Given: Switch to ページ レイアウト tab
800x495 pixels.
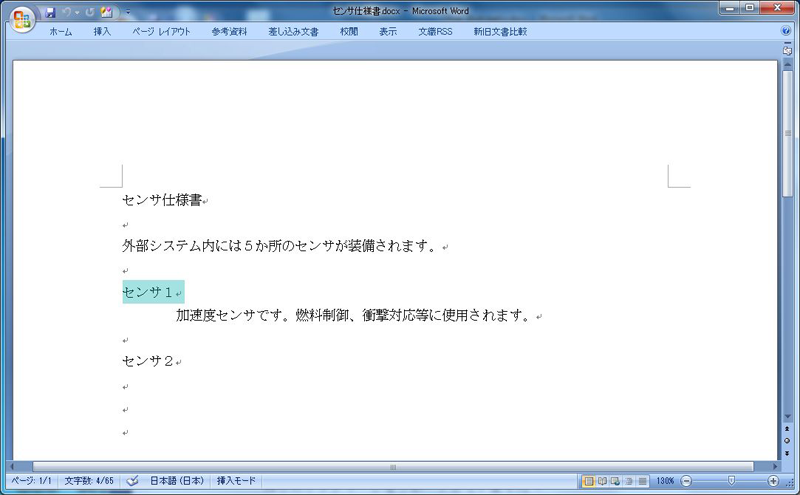Looking at the screenshot, I should pyautogui.click(x=161, y=32).
